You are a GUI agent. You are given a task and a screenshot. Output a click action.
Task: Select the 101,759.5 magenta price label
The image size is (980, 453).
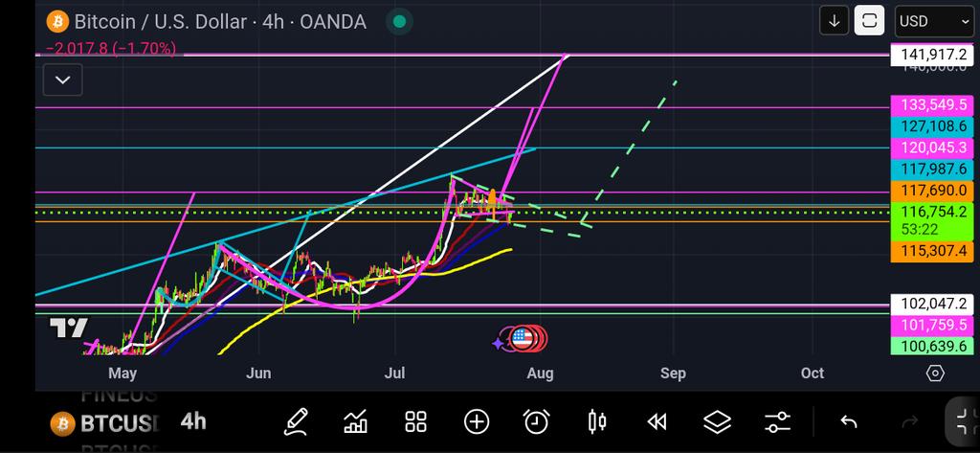[x=932, y=326]
